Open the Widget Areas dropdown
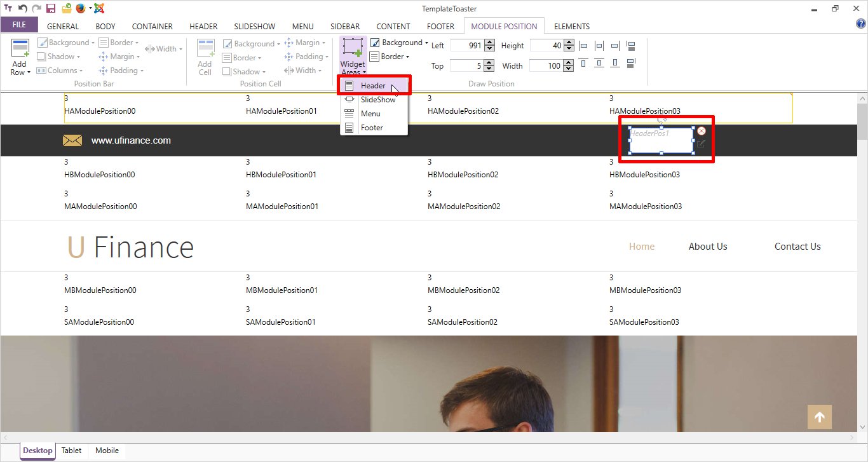 click(x=353, y=57)
